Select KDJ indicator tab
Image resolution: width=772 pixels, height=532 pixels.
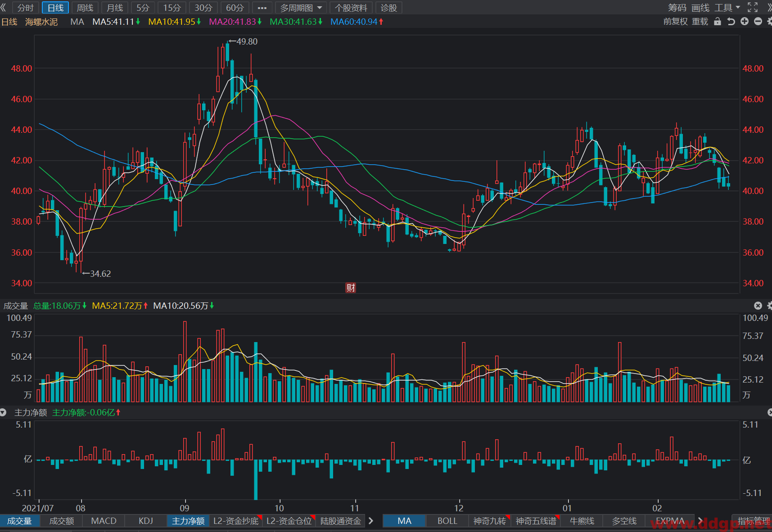[146, 521]
